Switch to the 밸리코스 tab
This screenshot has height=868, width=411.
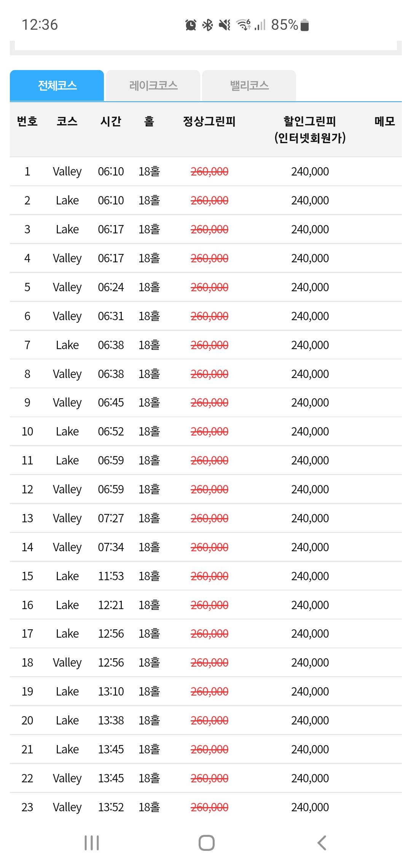(249, 85)
